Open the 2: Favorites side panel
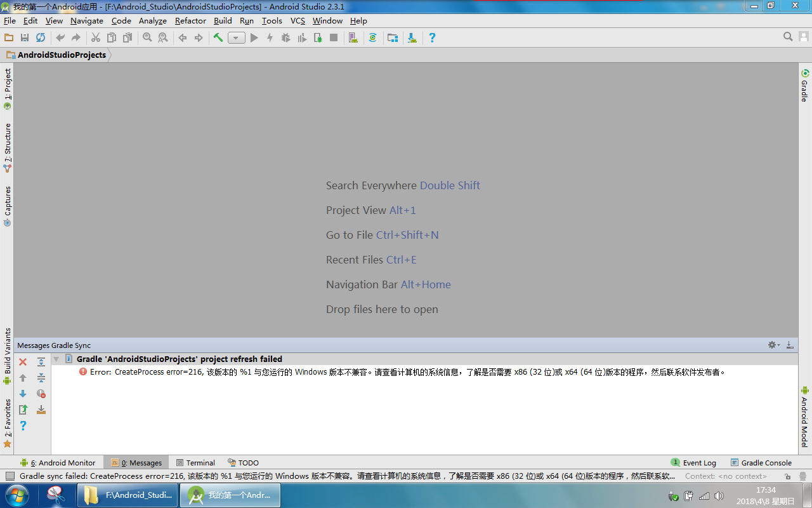Viewport: 812px width, 508px height. (x=8, y=423)
